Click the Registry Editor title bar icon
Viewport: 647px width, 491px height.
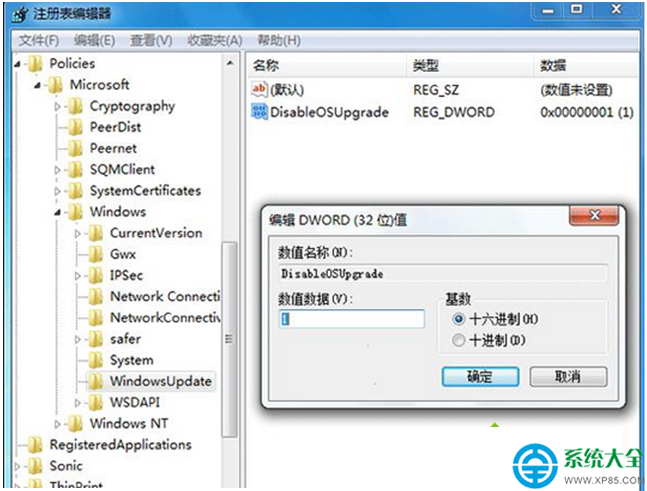click(20, 15)
